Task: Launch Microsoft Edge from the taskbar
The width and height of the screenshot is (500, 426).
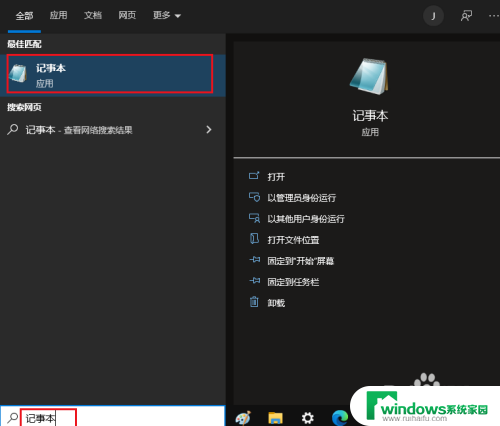Action: coord(340,418)
